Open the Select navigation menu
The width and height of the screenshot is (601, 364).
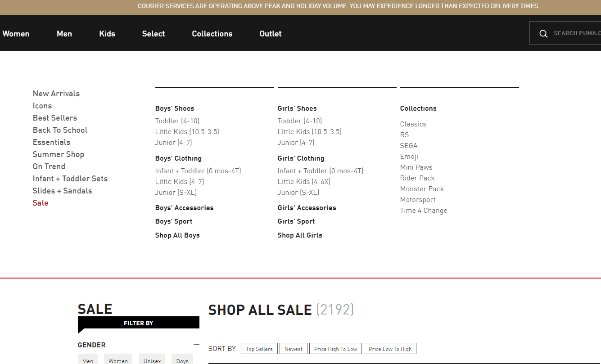[x=154, y=34]
